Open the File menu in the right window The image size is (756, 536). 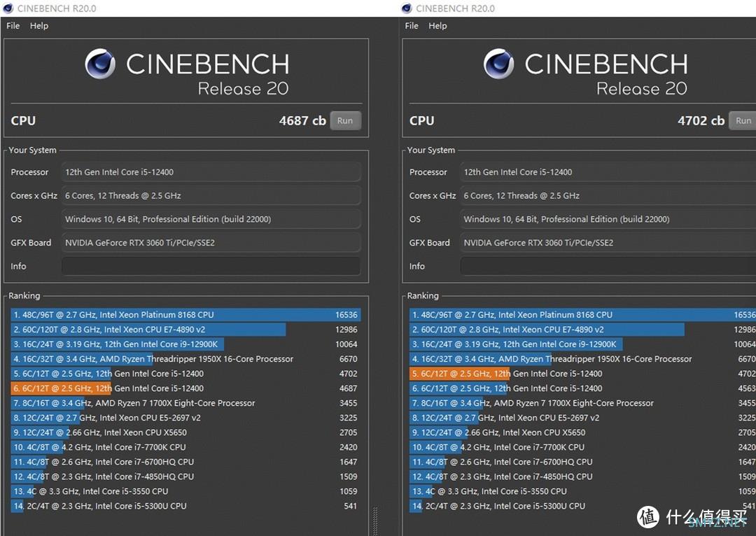click(412, 26)
